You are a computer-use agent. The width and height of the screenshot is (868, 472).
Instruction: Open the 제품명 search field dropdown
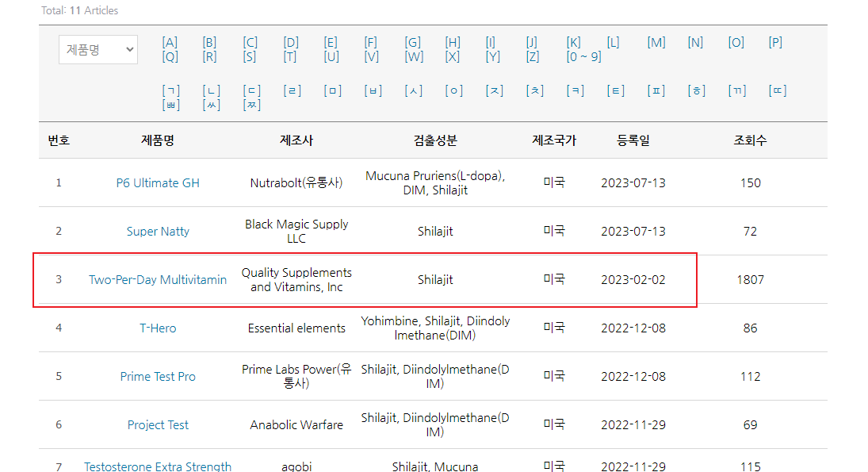coord(98,50)
